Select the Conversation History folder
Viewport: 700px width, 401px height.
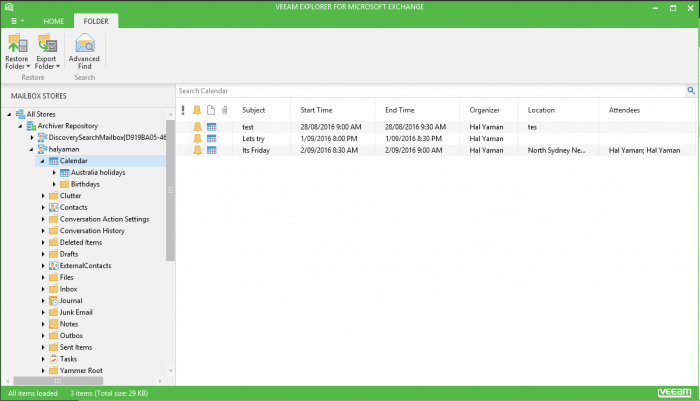click(x=92, y=231)
